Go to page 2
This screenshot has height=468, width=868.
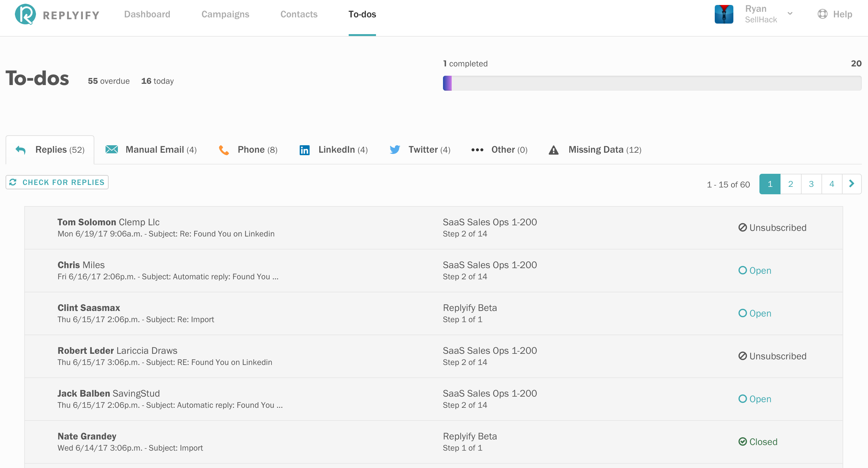[790, 184]
